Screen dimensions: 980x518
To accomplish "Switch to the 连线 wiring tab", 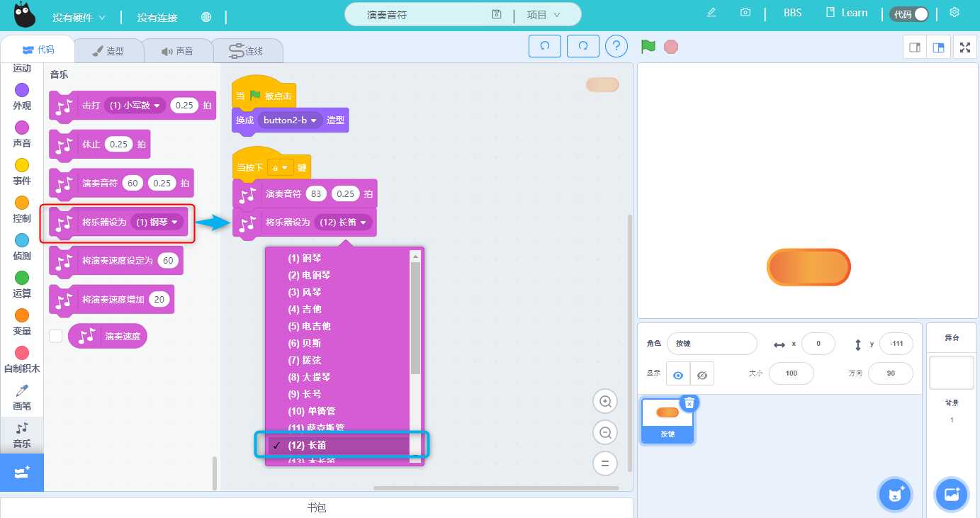I will pyautogui.click(x=247, y=51).
